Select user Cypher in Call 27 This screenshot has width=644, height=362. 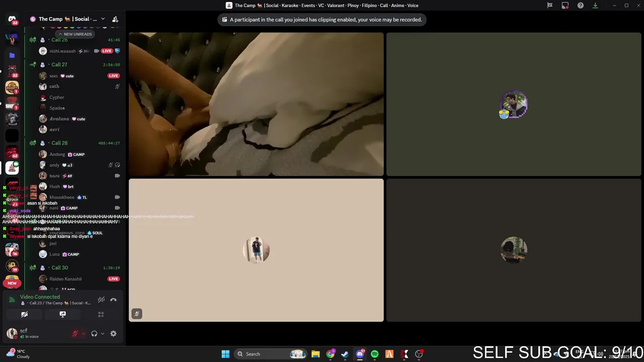click(x=56, y=97)
